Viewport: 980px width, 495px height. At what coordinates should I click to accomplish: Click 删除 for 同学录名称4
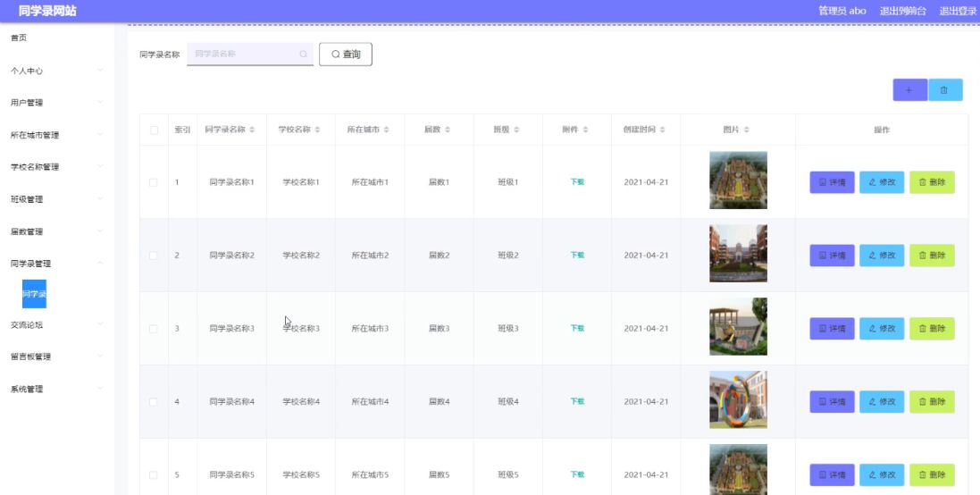click(x=932, y=402)
